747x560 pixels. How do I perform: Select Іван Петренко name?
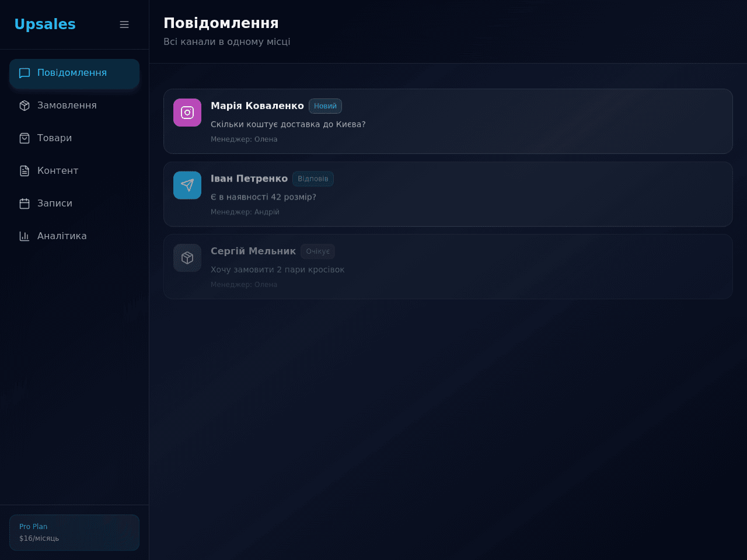coord(249,178)
